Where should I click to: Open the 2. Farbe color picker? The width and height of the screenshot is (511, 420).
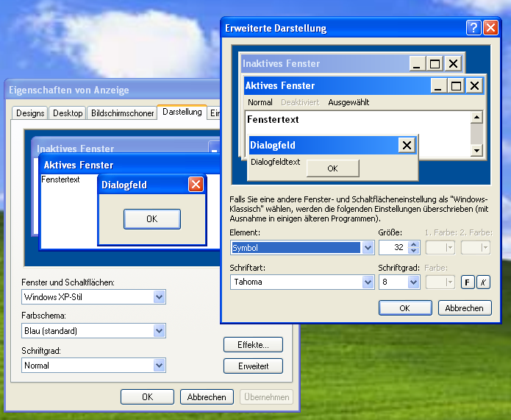476,247
